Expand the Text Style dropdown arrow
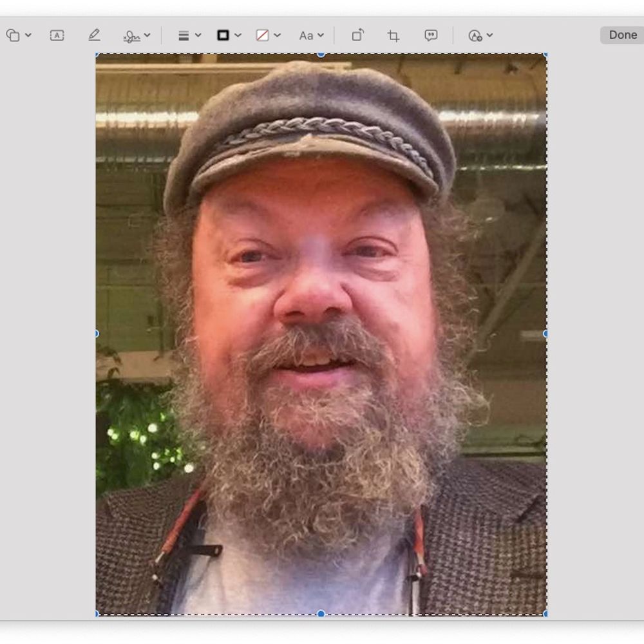This screenshot has width=644, height=644. click(321, 35)
